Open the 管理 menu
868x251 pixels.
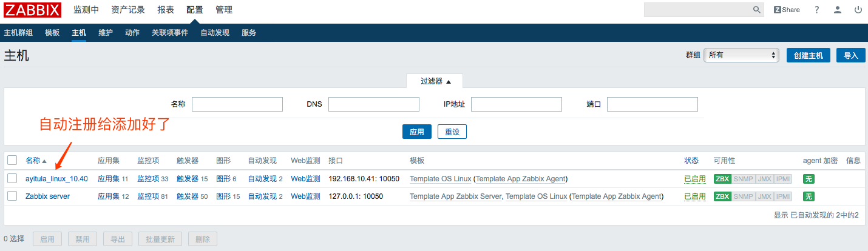(x=224, y=10)
